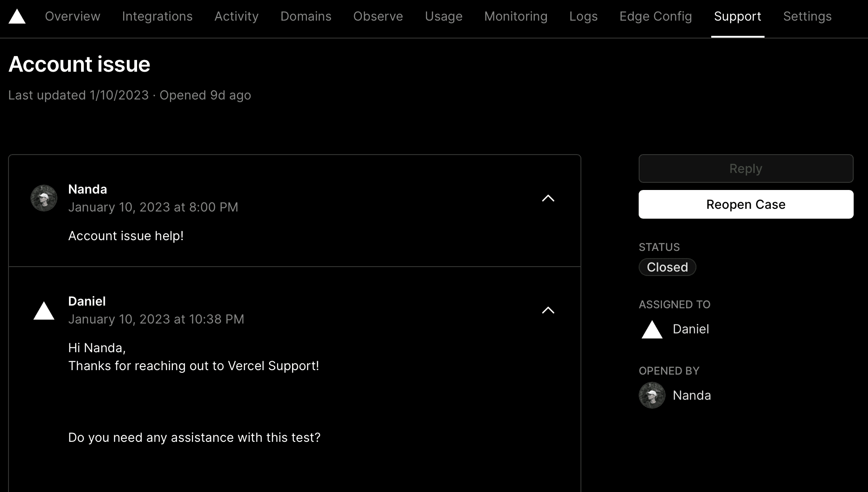
Task: Click Daniel's triangle avatar in the message thread
Action: tap(44, 311)
